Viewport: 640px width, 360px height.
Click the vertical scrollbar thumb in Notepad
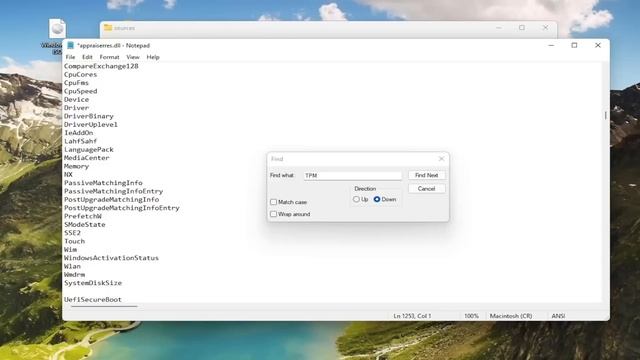coord(606,116)
